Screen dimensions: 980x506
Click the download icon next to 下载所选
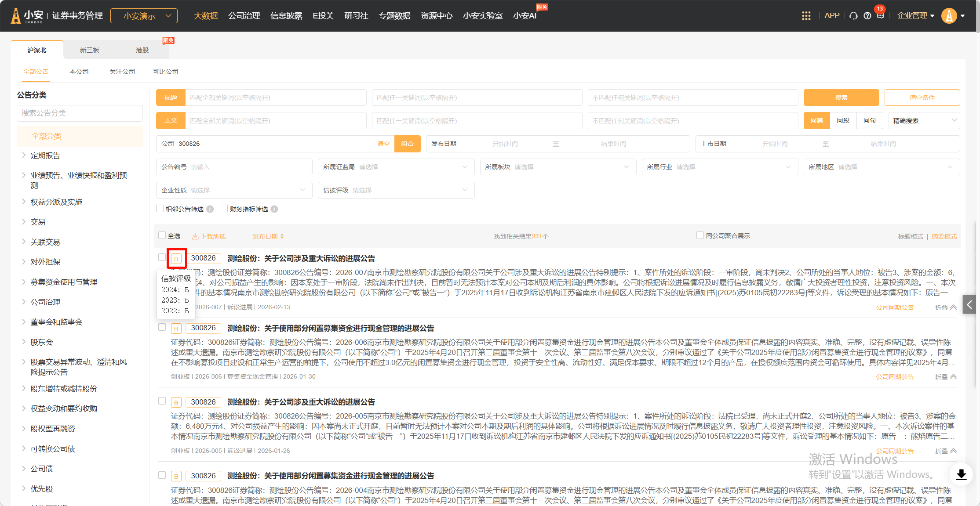195,236
